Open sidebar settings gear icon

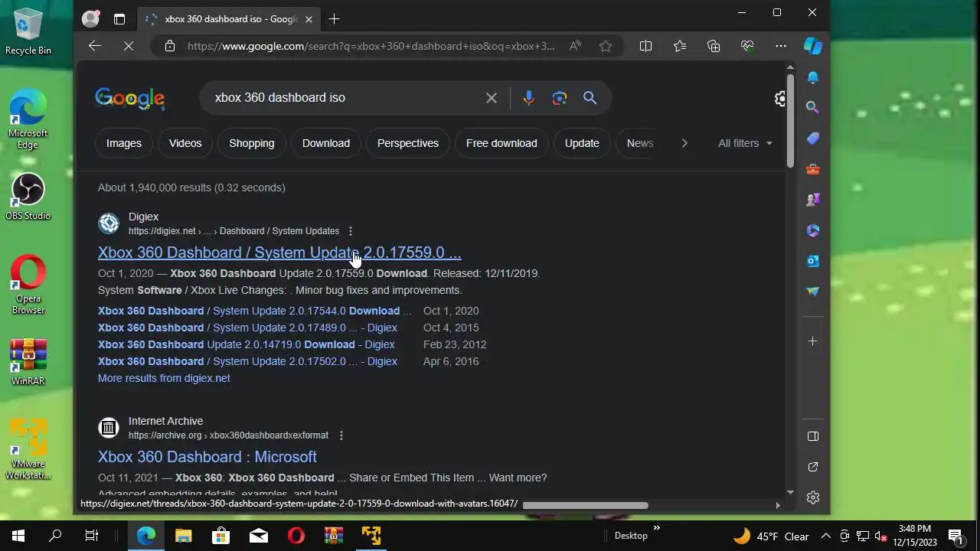pyautogui.click(x=813, y=497)
